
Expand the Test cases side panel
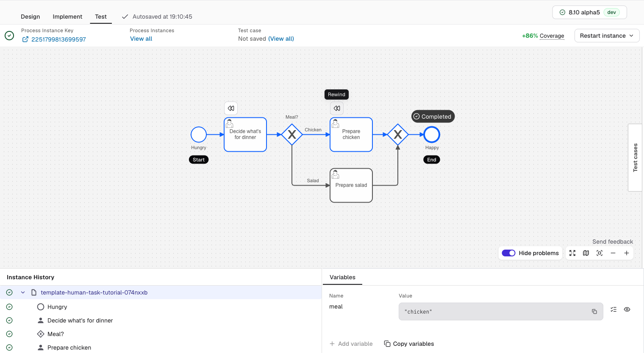coord(635,158)
